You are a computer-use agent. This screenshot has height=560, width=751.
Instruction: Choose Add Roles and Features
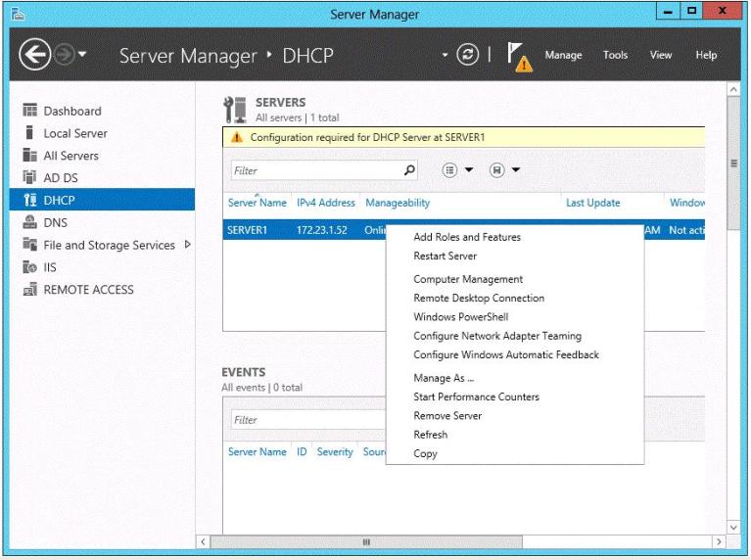tap(467, 237)
